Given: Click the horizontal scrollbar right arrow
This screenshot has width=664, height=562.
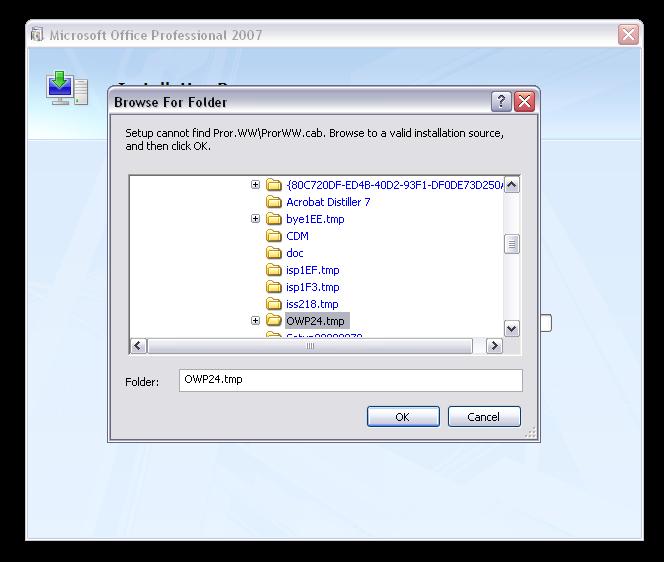Looking at the screenshot, I should tap(494, 346).
